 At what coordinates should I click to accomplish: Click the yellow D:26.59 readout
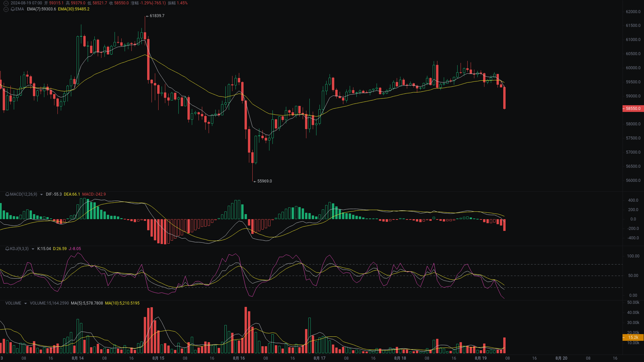click(x=60, y=249)
